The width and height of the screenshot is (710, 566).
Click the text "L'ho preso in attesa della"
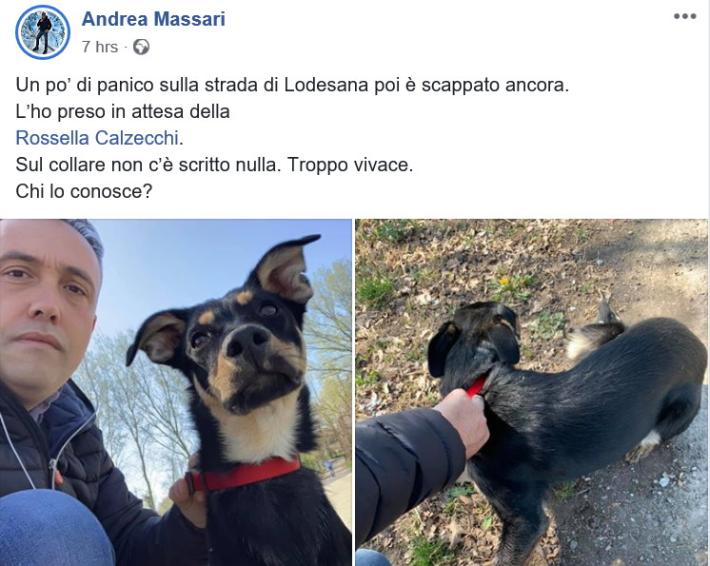pos(123,112)
